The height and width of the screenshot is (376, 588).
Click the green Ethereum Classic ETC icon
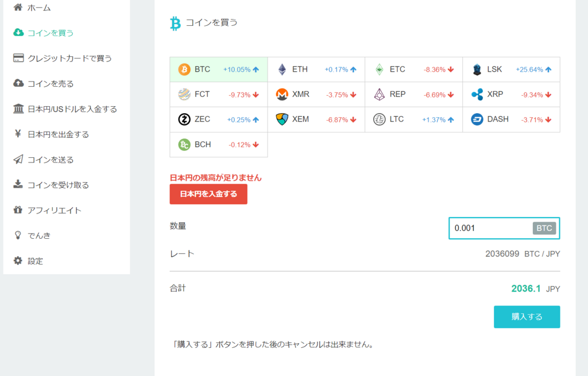(380, 69)
